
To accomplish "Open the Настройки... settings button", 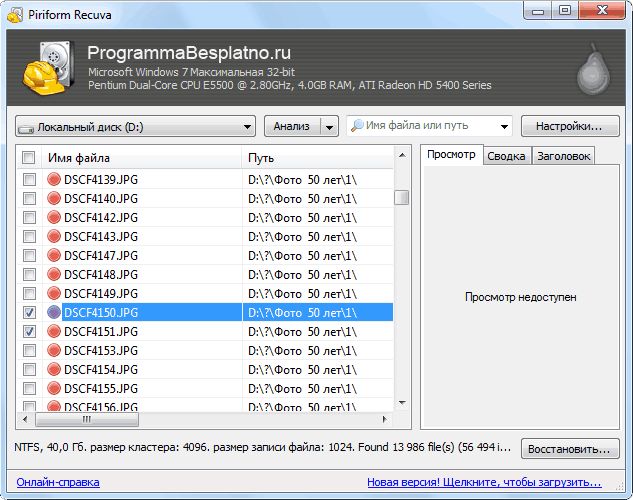I will (570, 126).
